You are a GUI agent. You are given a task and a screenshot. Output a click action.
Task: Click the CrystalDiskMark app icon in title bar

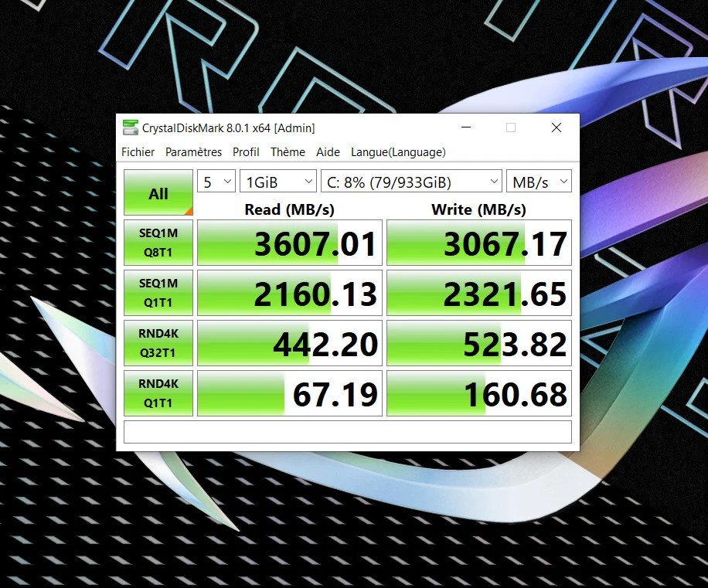[131, 127]
